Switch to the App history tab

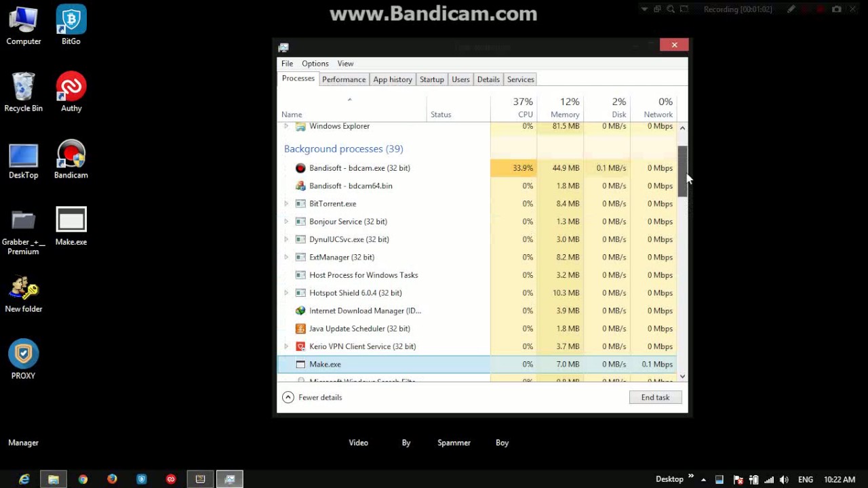(x=393, y=79)
